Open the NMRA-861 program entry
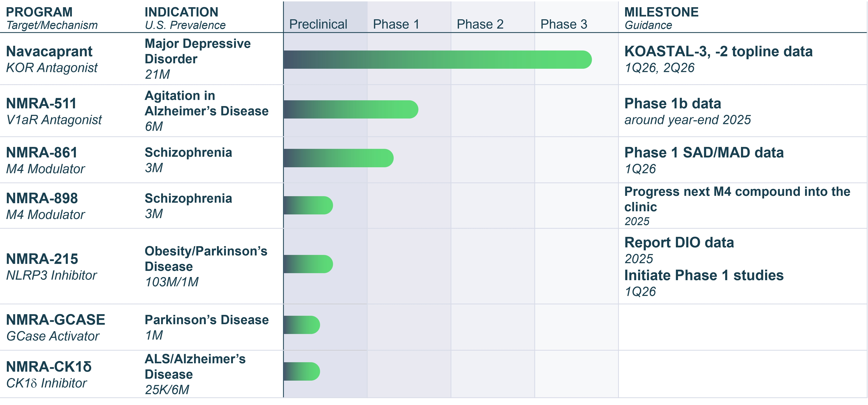Image resolution: width=868 pixels, height=405 pixels. click(x=42, y=153)
